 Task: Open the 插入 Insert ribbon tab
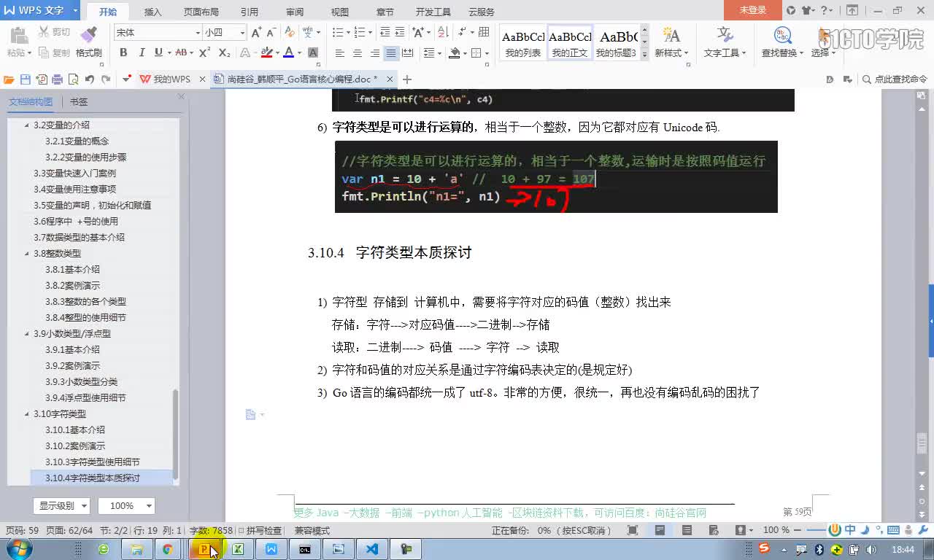tap(153, 12)
